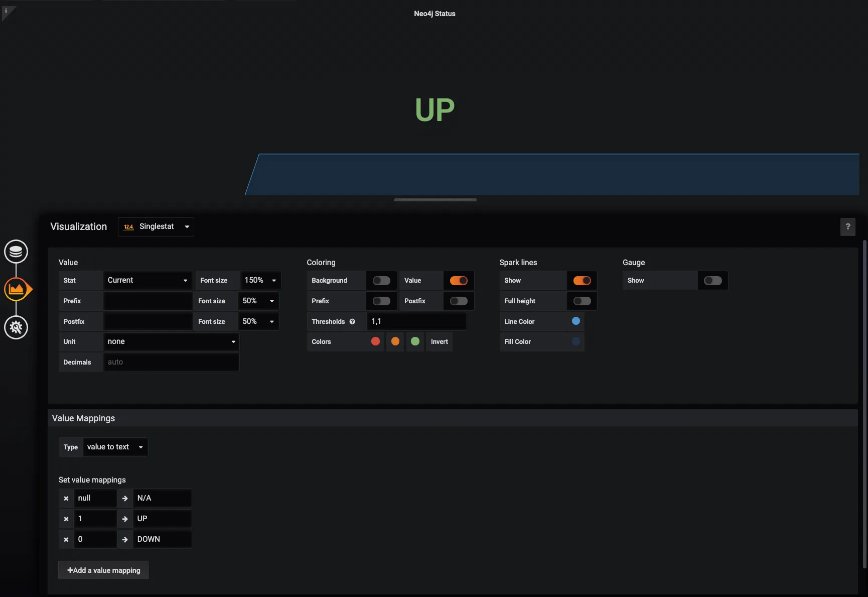Click the arrow icon in UP mapping row
Image resolution: width=868 pixels, height=597 pixels.
click(125, 519)
